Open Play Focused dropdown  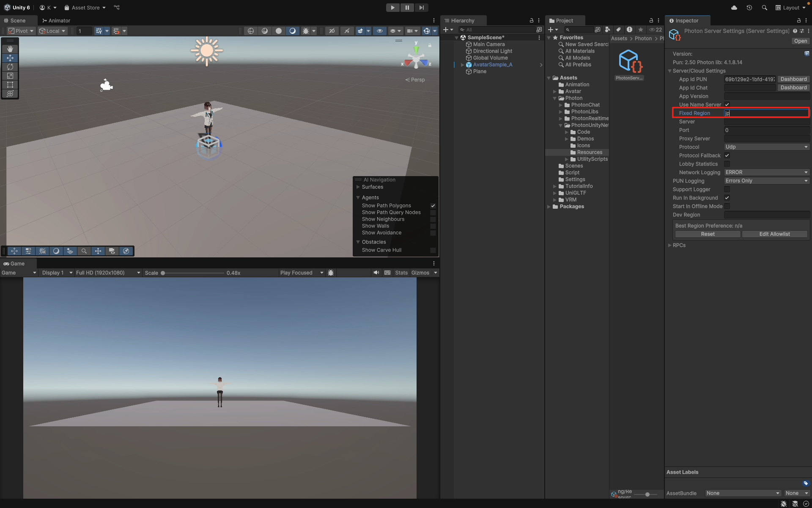(x=302, y=273)
